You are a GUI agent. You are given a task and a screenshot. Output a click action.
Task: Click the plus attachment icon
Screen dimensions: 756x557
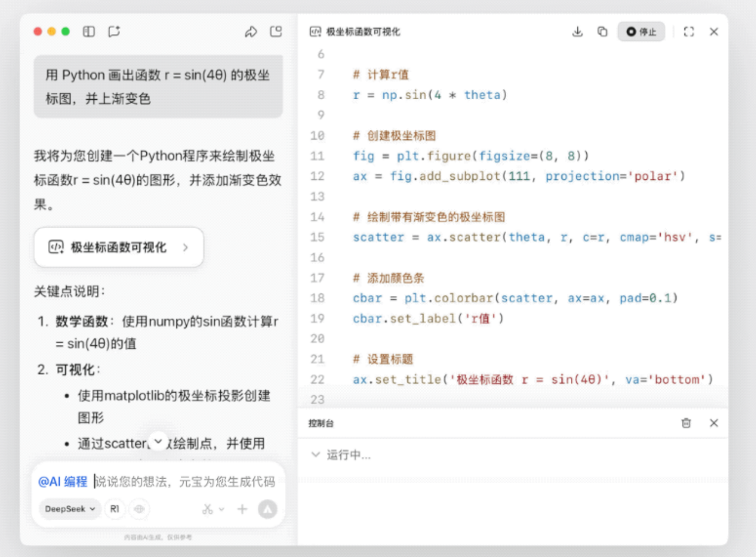pos(242,509)
